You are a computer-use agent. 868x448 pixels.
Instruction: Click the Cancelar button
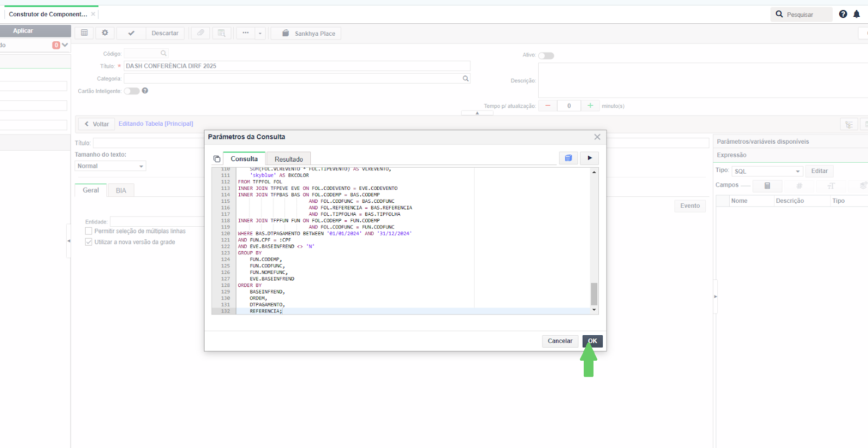[x=560, y=341]
